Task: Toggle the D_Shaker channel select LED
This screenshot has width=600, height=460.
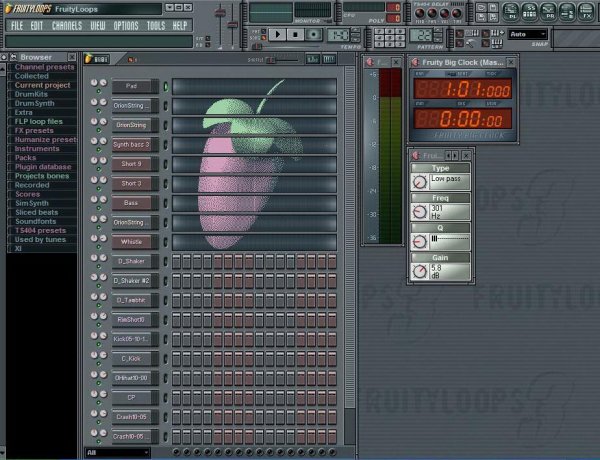Action: coord(166,262)
